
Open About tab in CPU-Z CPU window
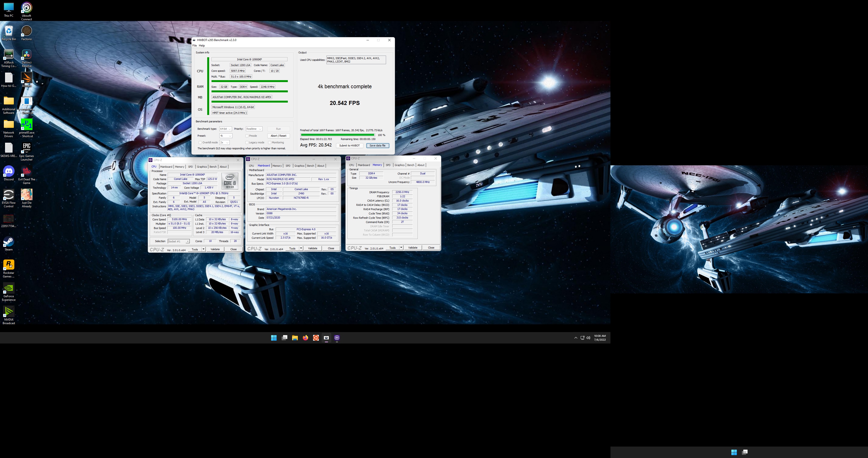point(223,167)
